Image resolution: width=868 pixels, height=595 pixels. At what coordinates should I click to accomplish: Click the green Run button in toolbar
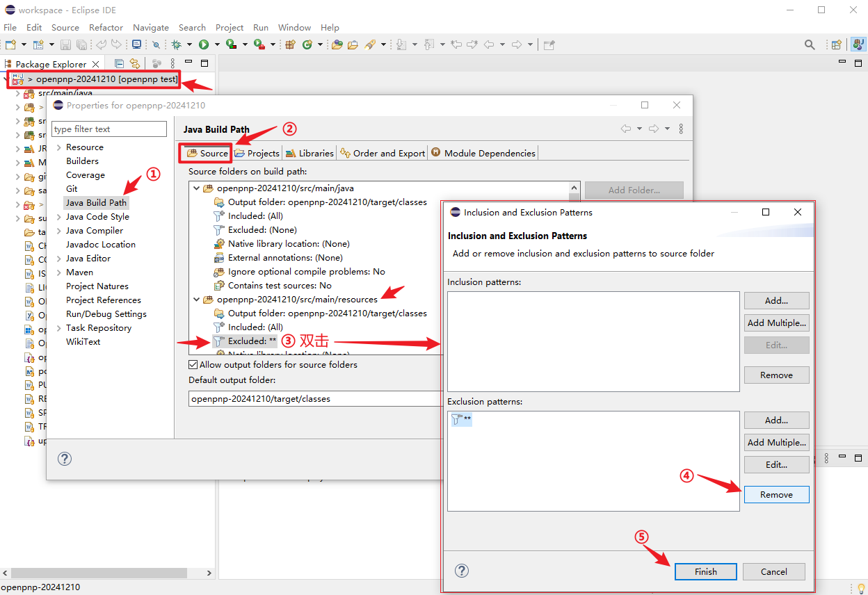pos(204,44)
